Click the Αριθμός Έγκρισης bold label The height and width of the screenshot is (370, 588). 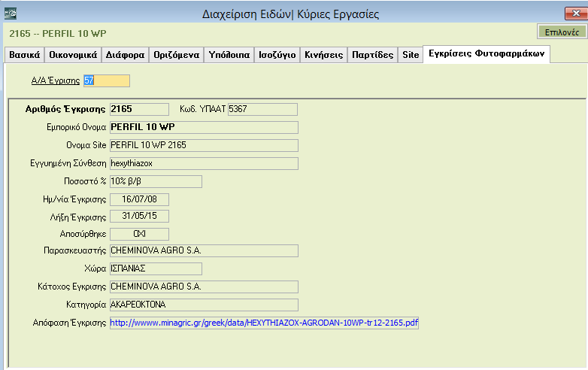click(x=65, y=109)
